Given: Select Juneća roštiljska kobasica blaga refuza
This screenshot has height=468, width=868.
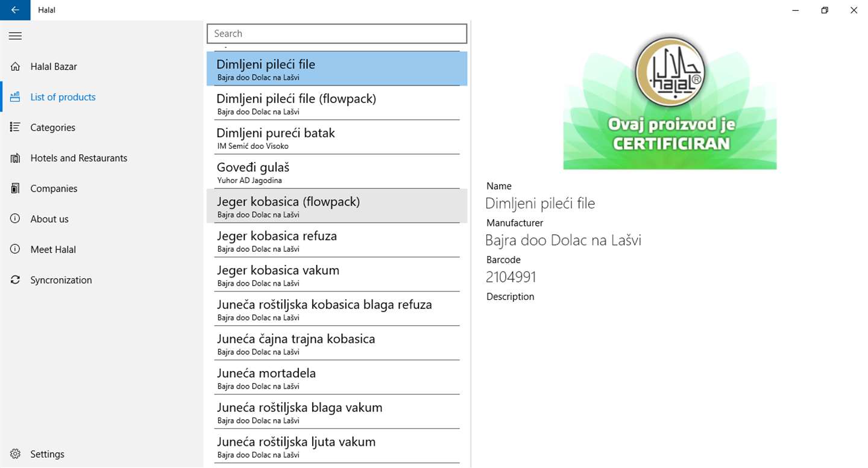Looking at the screenshot, I should 337,309.
